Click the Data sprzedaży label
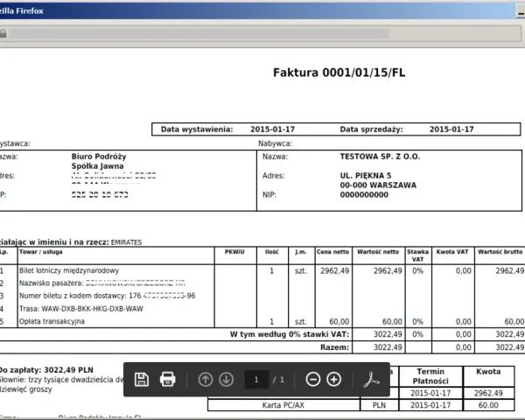 (x=371, y=129)
